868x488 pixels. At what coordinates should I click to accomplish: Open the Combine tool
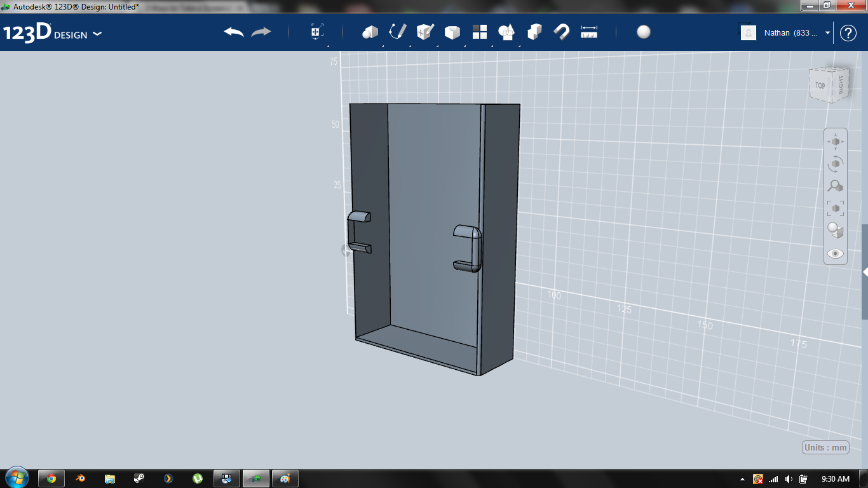[534, 32]
